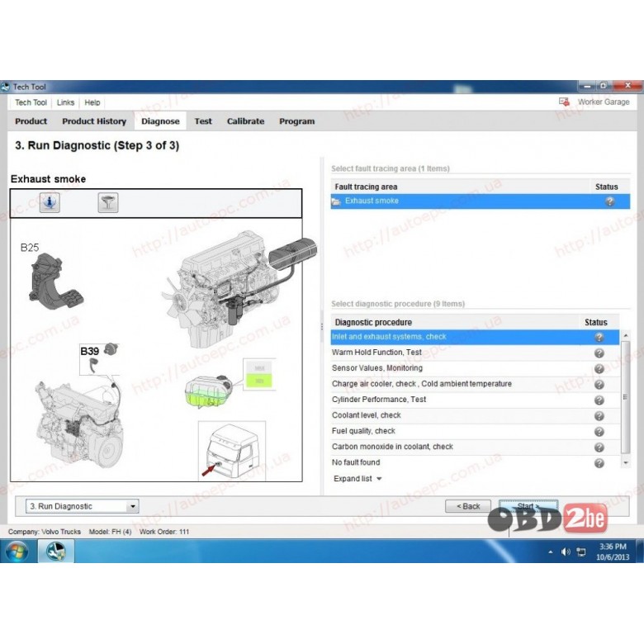The width and height of the screenshot is (644, 644).
Task: Select Carbon monoxide in coolant, check procedure
Action: [x=475, y=447]
